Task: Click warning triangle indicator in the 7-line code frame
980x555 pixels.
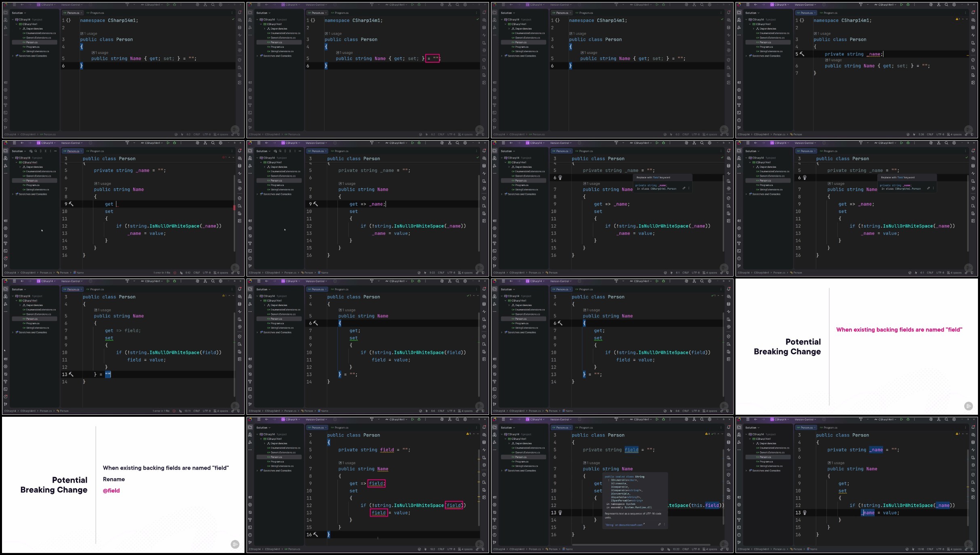Action: [x=957, y=19]
